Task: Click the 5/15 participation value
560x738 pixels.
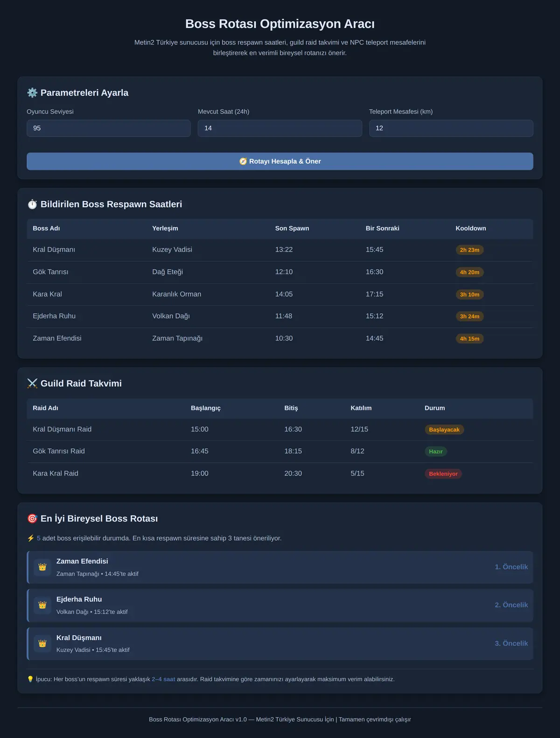Action: (357, 473)
